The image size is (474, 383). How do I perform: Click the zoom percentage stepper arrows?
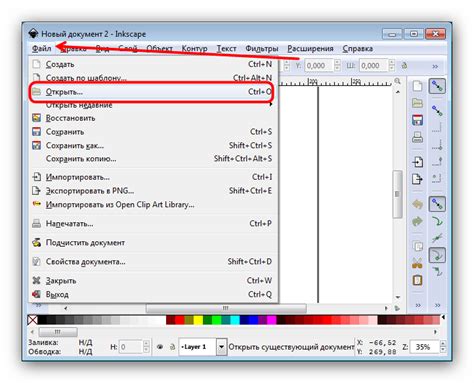click(x=443, y=347)
